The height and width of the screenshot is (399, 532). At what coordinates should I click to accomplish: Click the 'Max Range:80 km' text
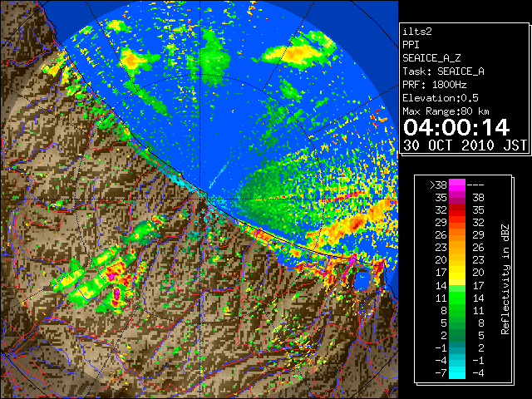coord(446,111)
